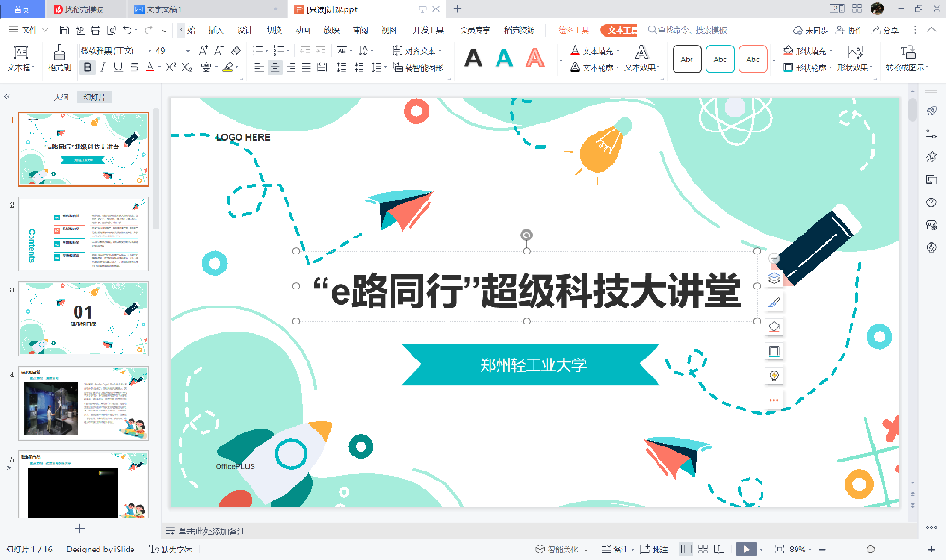Image resolution: width=946 pixels, height=560 pixels.
Task: Toggle italic formatting
Action: [x=101, y=66]
